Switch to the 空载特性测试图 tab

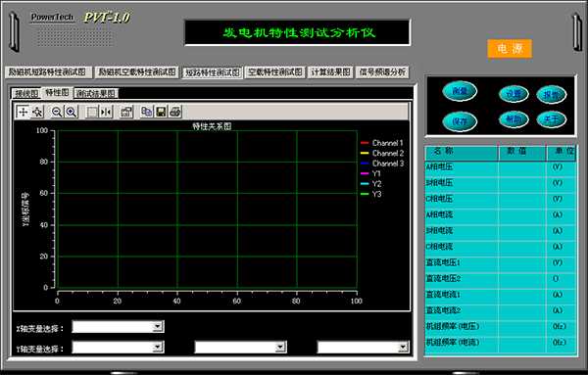tap(275, 72)
